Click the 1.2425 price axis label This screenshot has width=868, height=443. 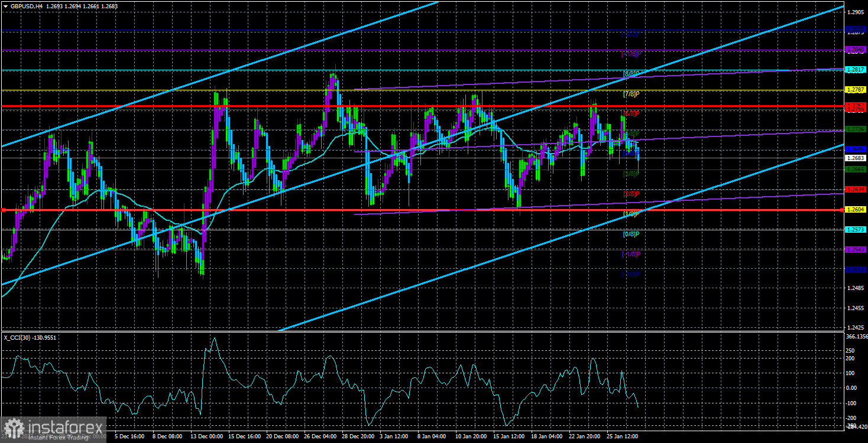tap(856, 327)
